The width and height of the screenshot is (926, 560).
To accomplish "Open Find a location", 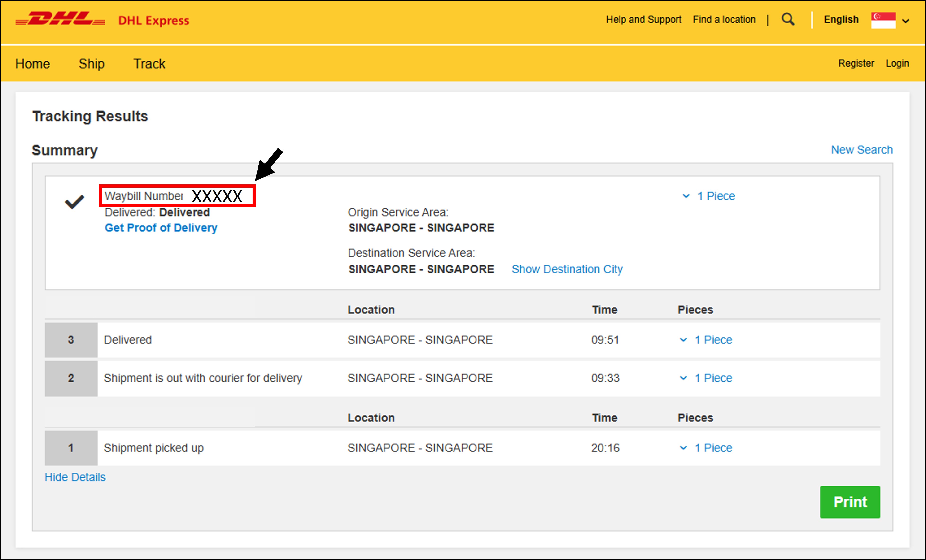I will click(724, 20).
